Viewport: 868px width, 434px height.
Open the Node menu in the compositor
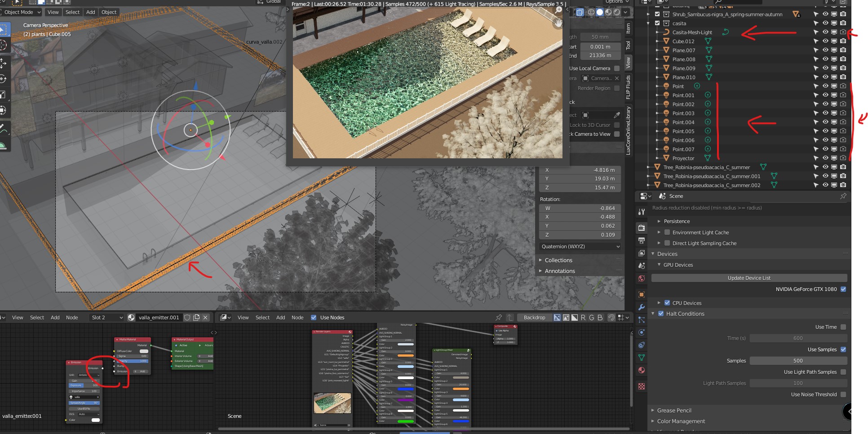click(297, 318)
